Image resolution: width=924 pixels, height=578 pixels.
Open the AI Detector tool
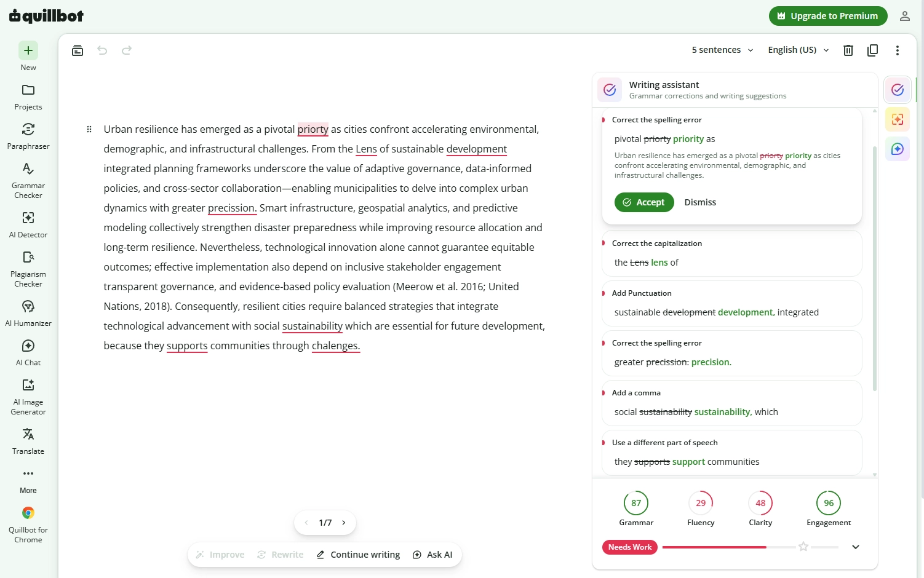[28, 224]
